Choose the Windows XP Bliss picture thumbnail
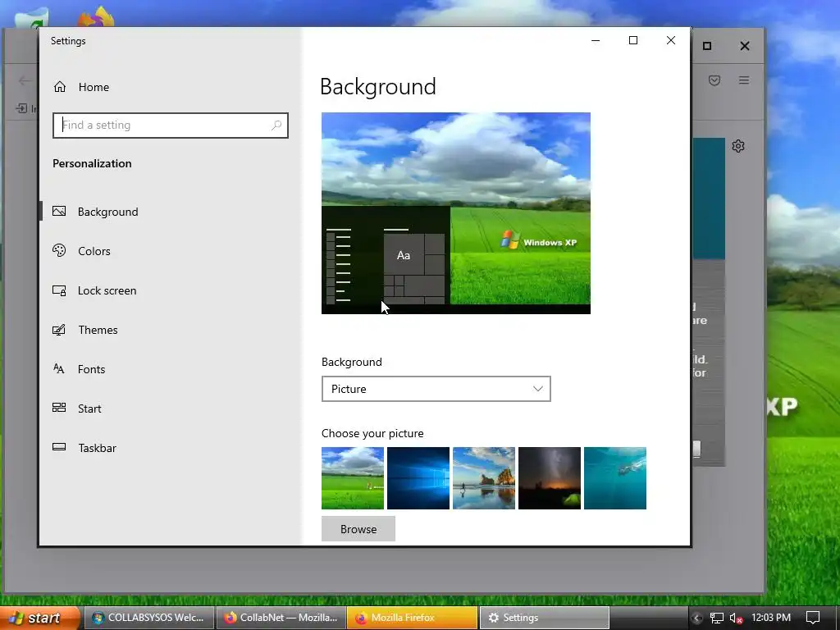This screenshot has width=840, height=630. click(x=353, y=478)
